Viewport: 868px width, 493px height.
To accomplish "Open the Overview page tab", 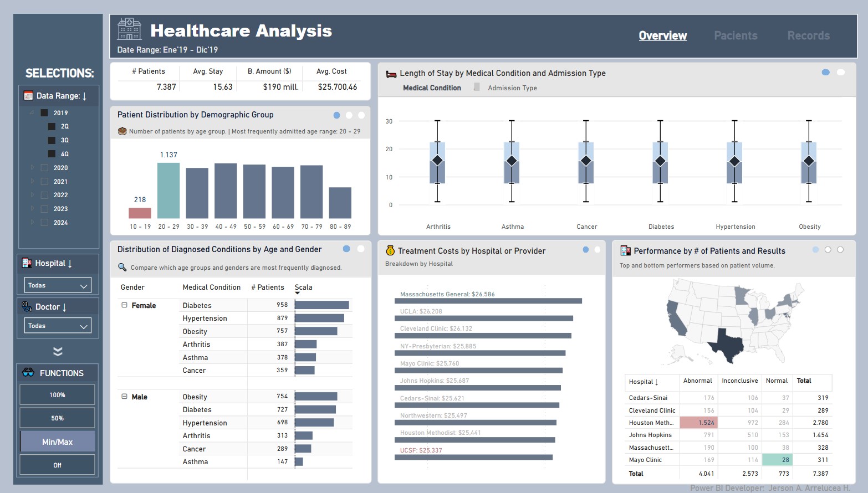I will pos(662,35).
